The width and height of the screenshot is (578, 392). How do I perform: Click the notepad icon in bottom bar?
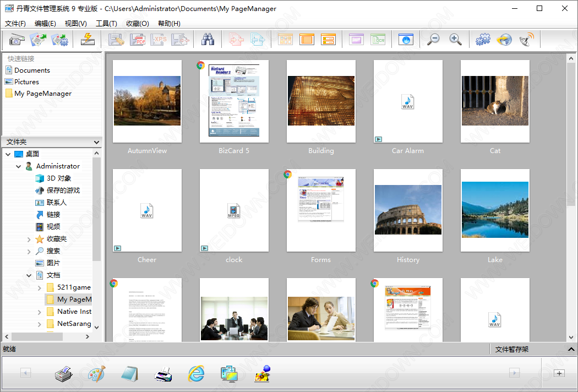click(129, 374)
